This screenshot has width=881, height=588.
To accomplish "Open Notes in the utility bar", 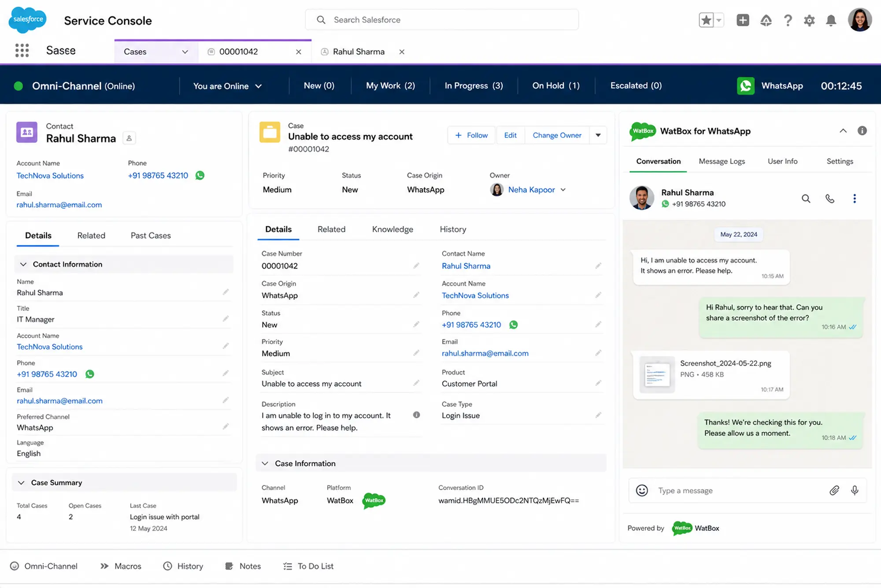I will 243,566.
